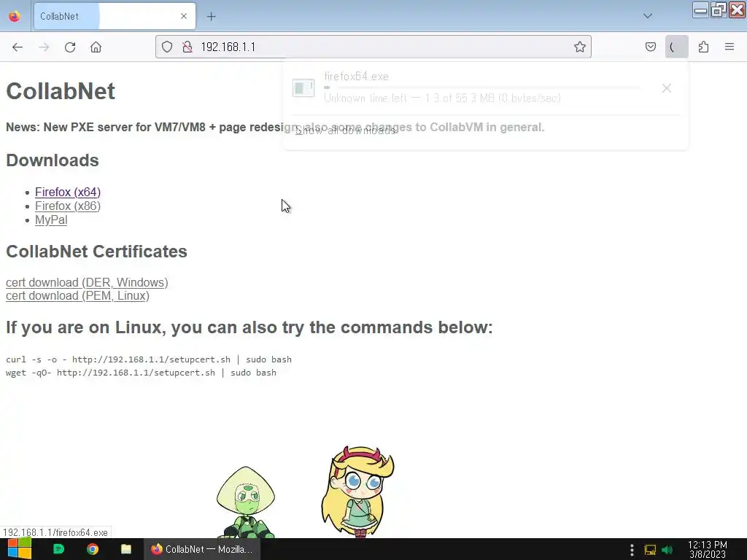List all tabs with the chevron
Viewport: 747px width, 560px height.
pos(648,16)
